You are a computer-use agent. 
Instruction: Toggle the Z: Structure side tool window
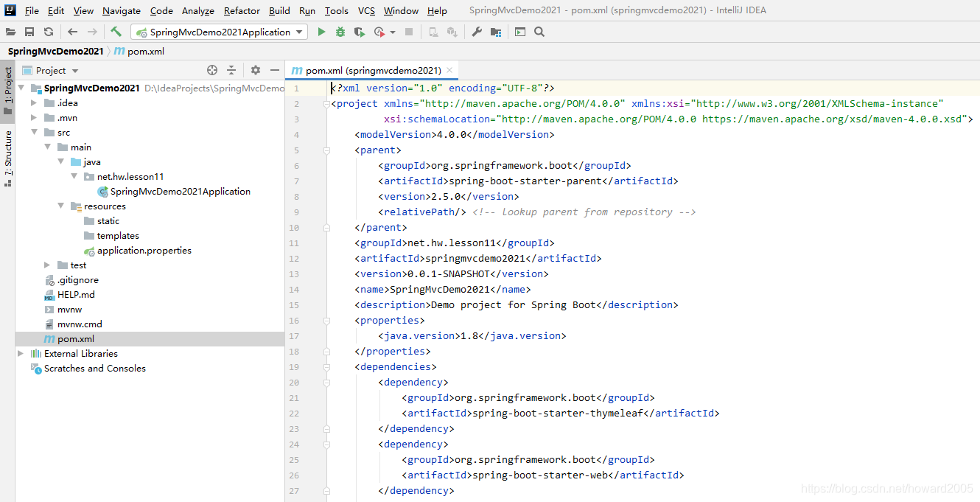click(x=7, y=158)
